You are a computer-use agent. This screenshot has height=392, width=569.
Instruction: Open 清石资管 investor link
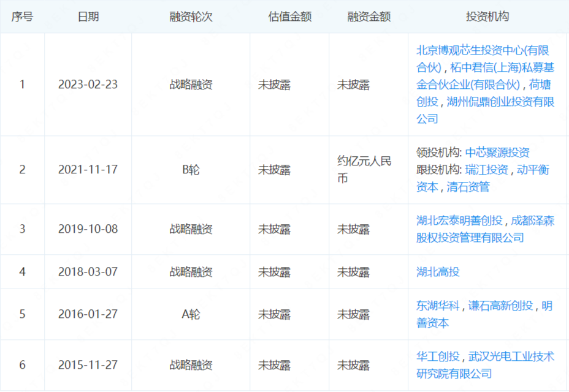468,187
